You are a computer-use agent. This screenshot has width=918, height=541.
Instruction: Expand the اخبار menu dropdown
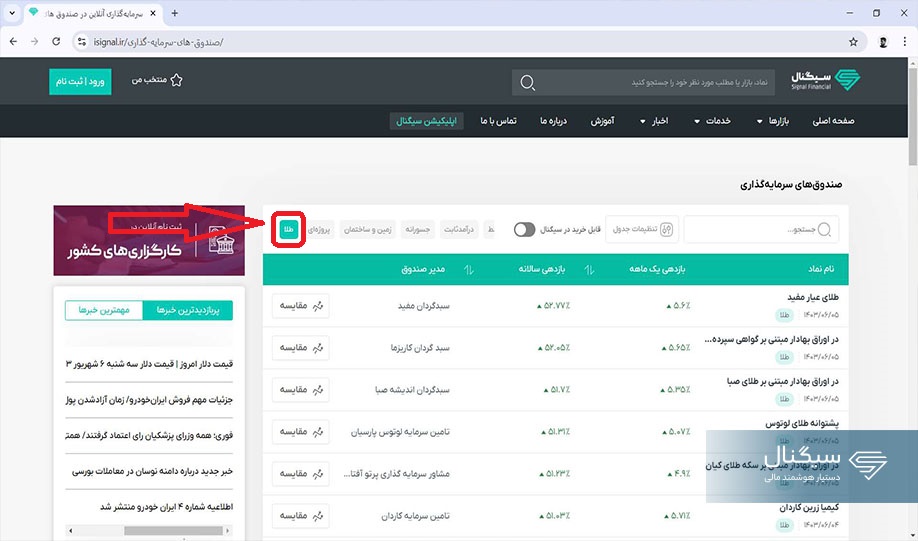click(642, 121)
